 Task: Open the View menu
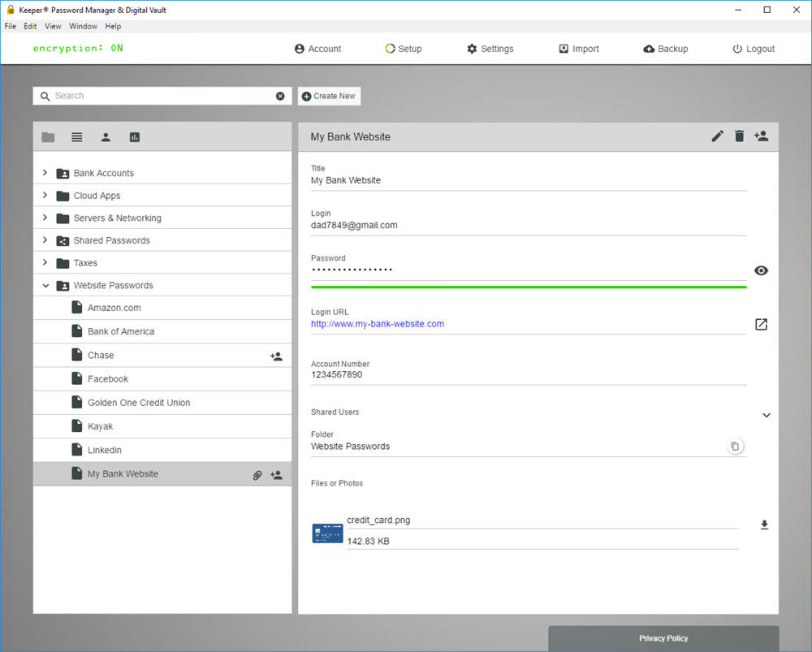53,27
